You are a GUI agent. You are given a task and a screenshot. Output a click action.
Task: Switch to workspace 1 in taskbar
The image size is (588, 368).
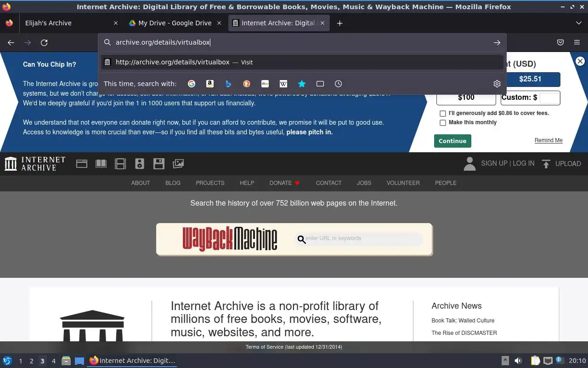pos(20,361)
